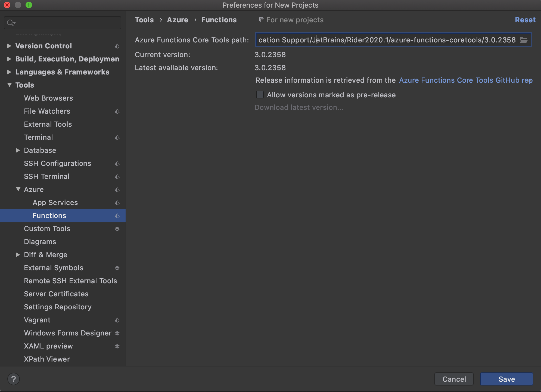Select SSH Configurations in tree

pyautogui.click(x=57, y=163)
